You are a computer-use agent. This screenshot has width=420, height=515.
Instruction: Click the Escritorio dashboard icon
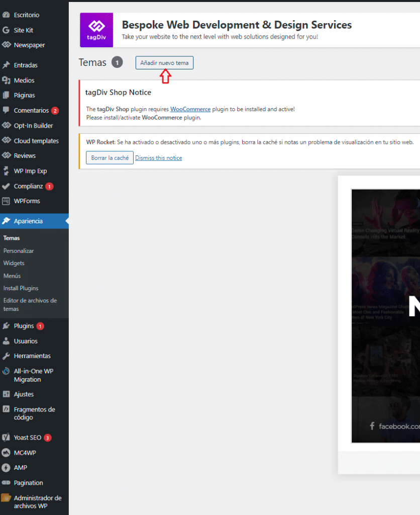tap(6, 15)
